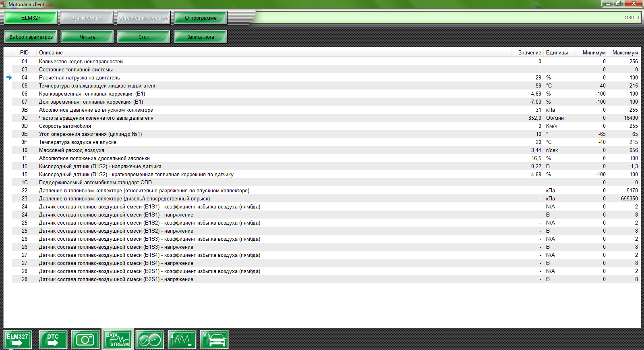Select row Абсолютное положение дросельной заслонки
This screenshot has height=350, width=644.
pyautogui.click(x=326, y=158)
